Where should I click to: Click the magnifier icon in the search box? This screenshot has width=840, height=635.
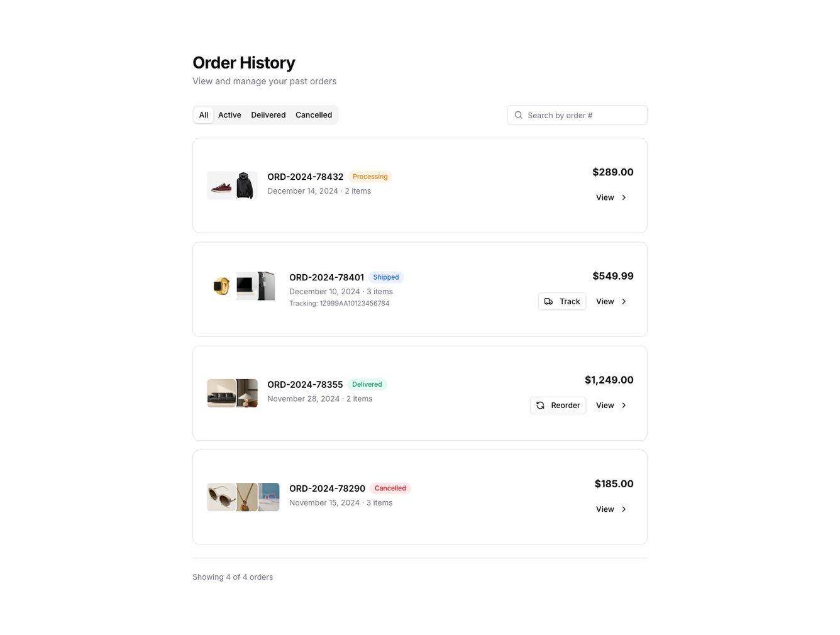click(519, 115)
